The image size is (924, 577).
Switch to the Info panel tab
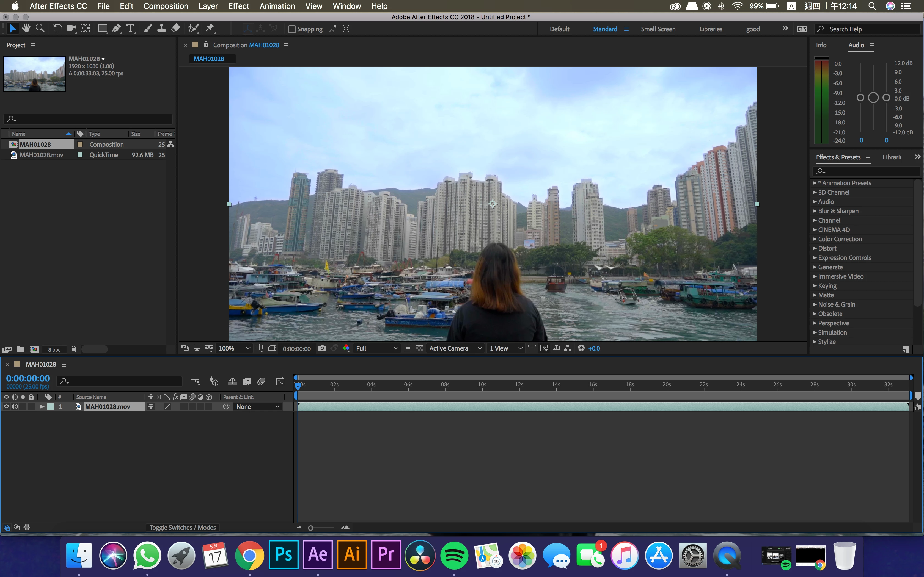(x=821, y=45)
